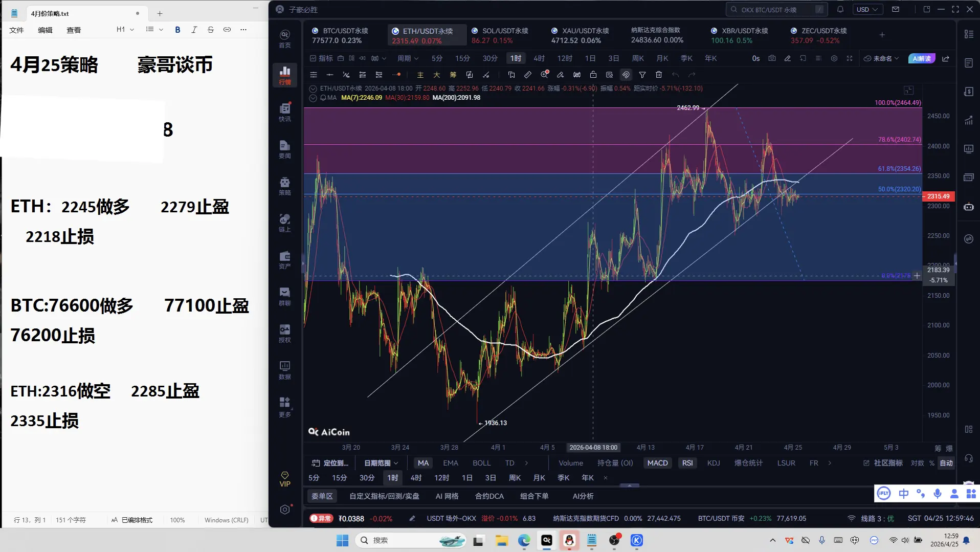The image size is (980, 552).
Task: Open the 编辑 menu in Notepad
Action: click(x=45, y=30)
